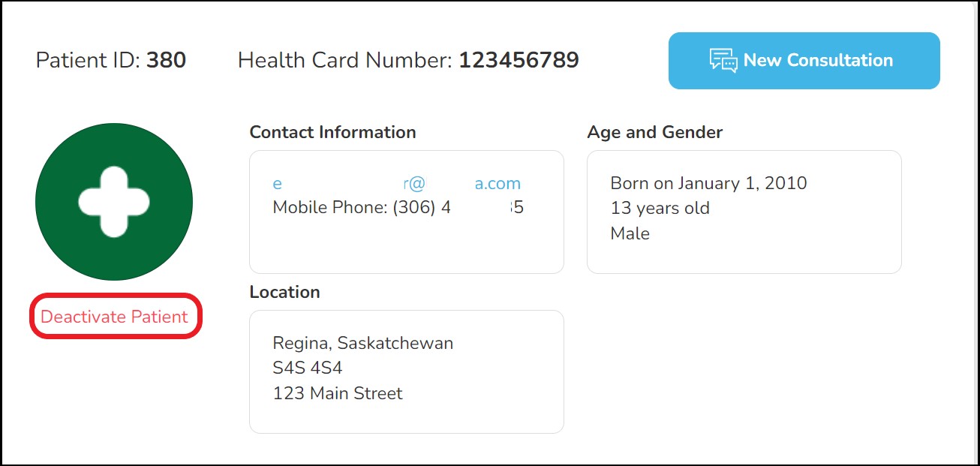Select the Patient ID number 380
This screenshot has height=466, width=980.
(x=166, y=60)
